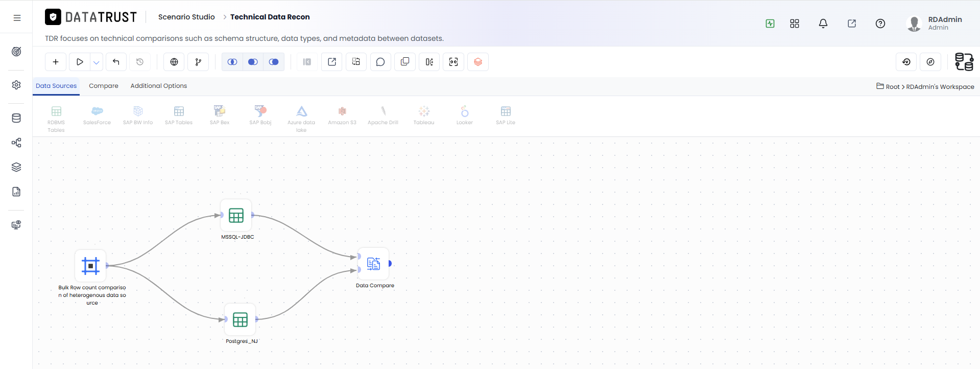Open the RDAdmin user profile menu

pos(934,23)
